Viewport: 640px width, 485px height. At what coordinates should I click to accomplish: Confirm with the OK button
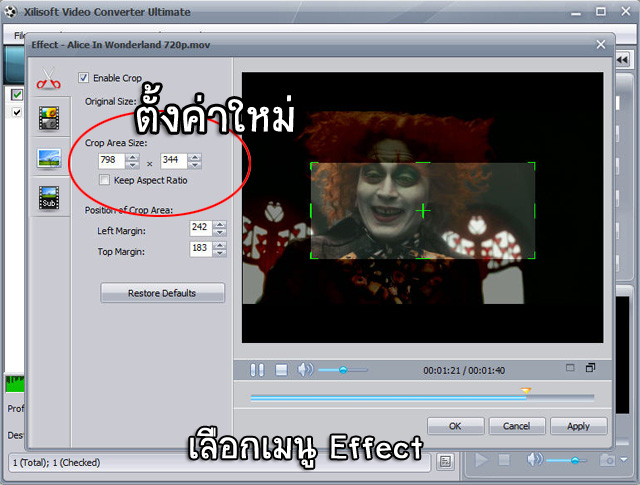point(456,426)
